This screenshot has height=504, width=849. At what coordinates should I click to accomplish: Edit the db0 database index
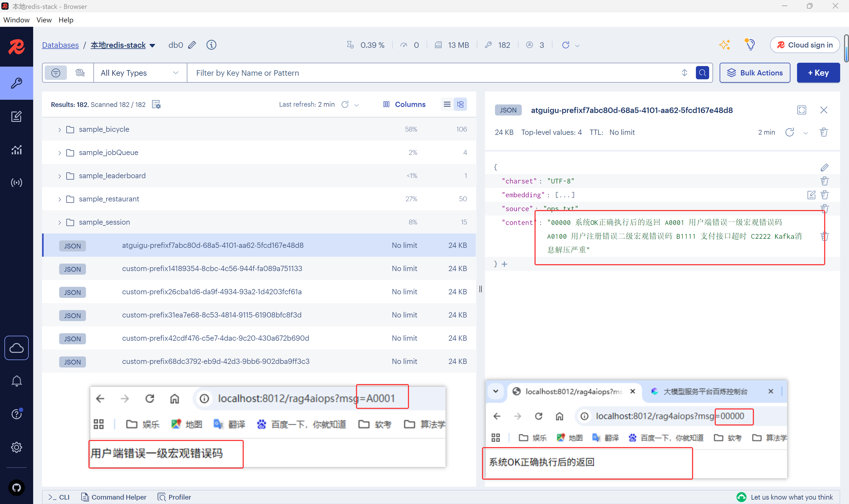(192, 45)
